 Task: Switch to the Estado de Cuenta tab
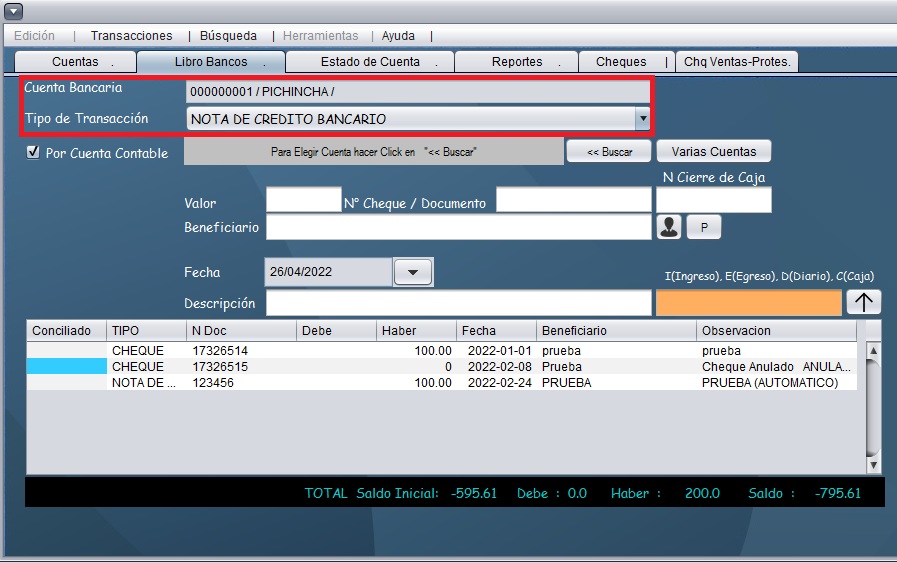pos(370,62)
